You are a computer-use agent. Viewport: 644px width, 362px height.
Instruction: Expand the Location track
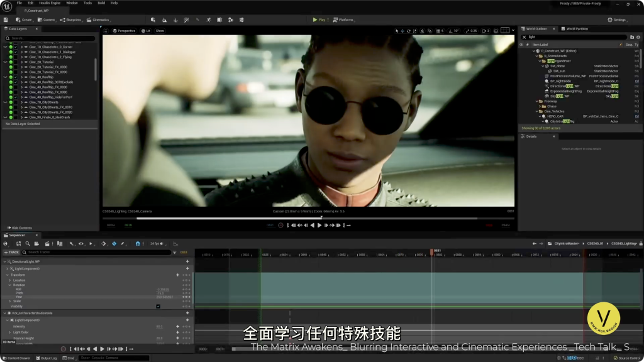click(10, 280)
